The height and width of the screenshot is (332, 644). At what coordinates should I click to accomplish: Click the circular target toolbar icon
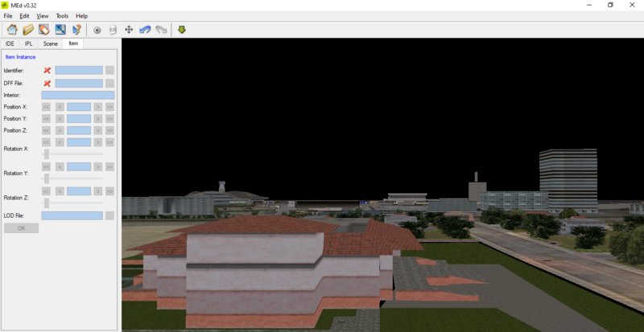(x=97, y=30)
